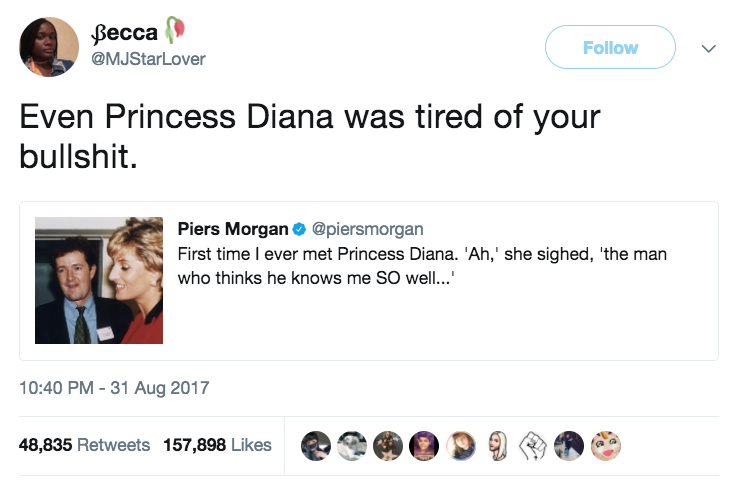Click the Follow button

pos(610,47)
